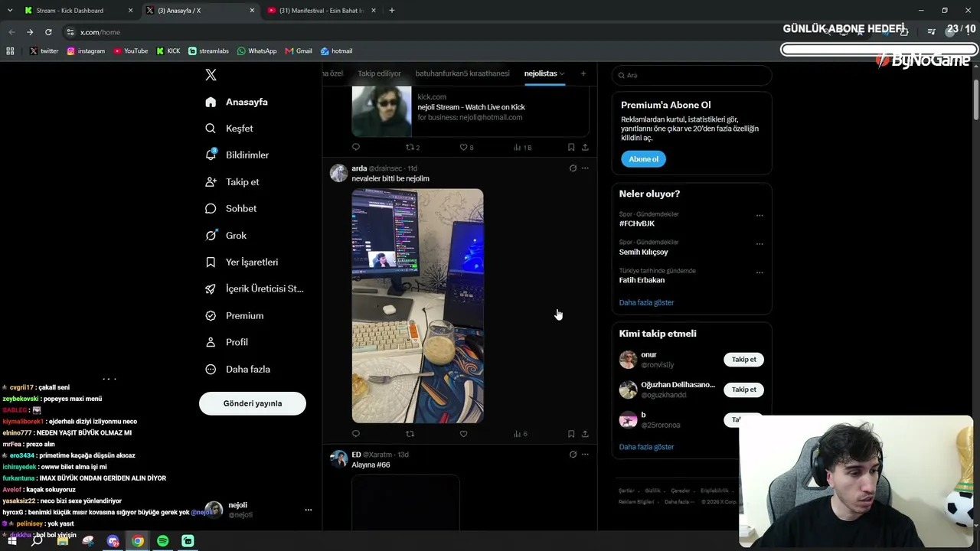Like the kick.com stream post
Screen dimensions: 980x551
464,147
